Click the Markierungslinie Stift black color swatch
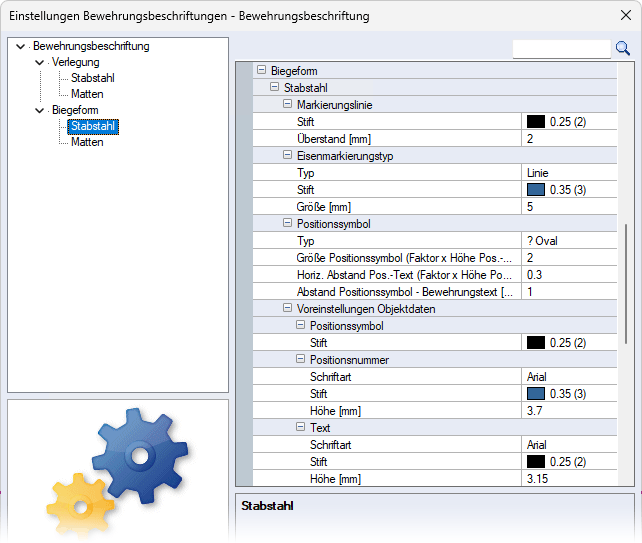The height and width of the screenshot is (543, 642). (535, 122)
